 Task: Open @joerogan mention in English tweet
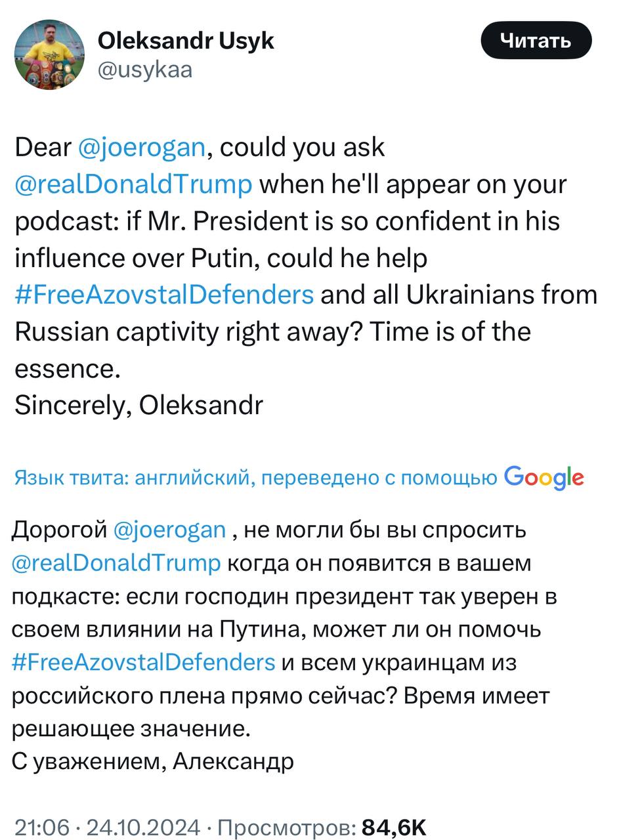click(x=142, y=148)
